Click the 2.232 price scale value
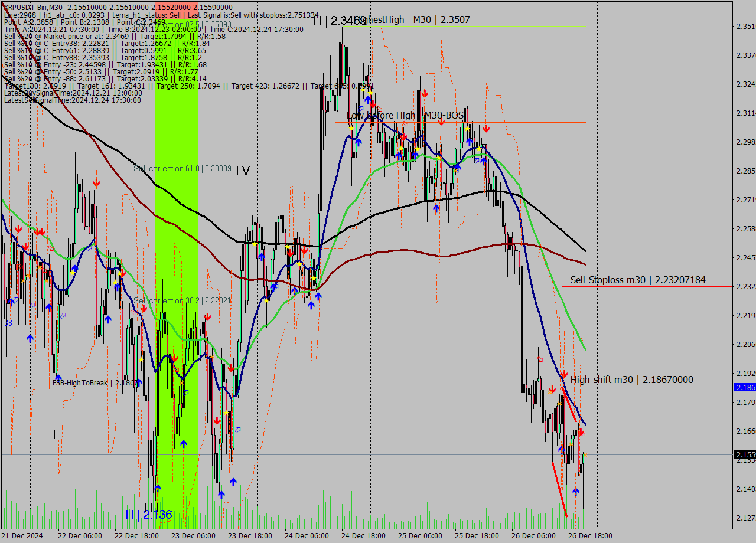Image resolution: width=756 pixels, height=543 pixels. point(745,286)
